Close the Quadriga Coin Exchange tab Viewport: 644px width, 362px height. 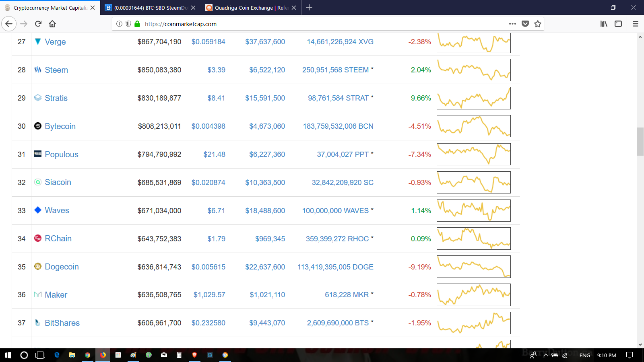(294, 8)
